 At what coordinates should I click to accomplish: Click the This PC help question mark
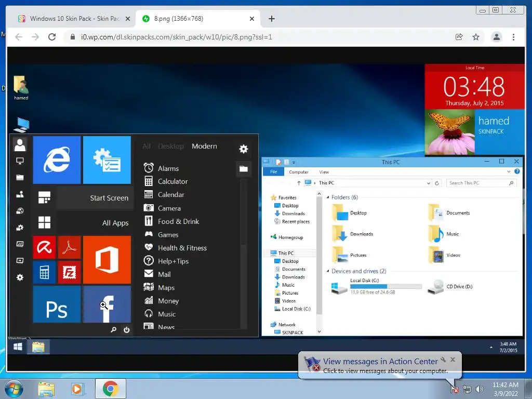(x=517, y=171)
